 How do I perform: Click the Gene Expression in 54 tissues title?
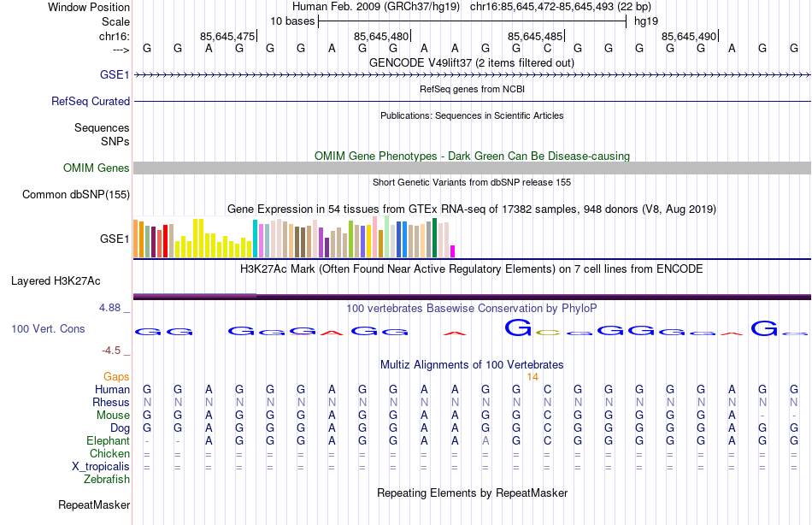tap(472, 209)
